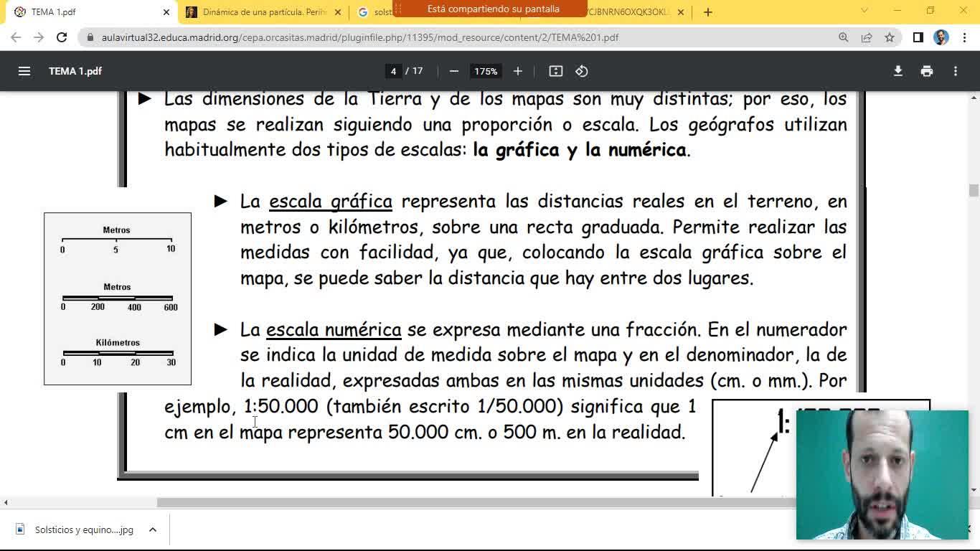980x551 pixels.
Task: Click the 175% zoom level field
Action: [x=486, y=71]
